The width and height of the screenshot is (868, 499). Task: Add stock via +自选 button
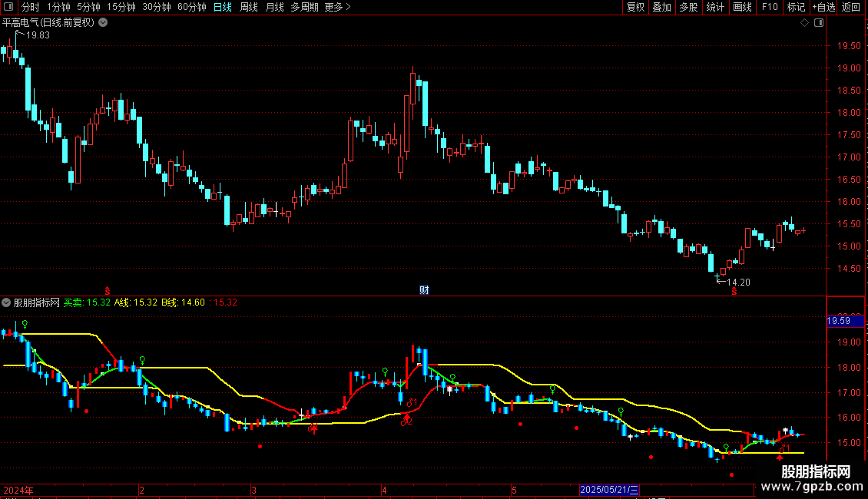[x=823, y=7]
